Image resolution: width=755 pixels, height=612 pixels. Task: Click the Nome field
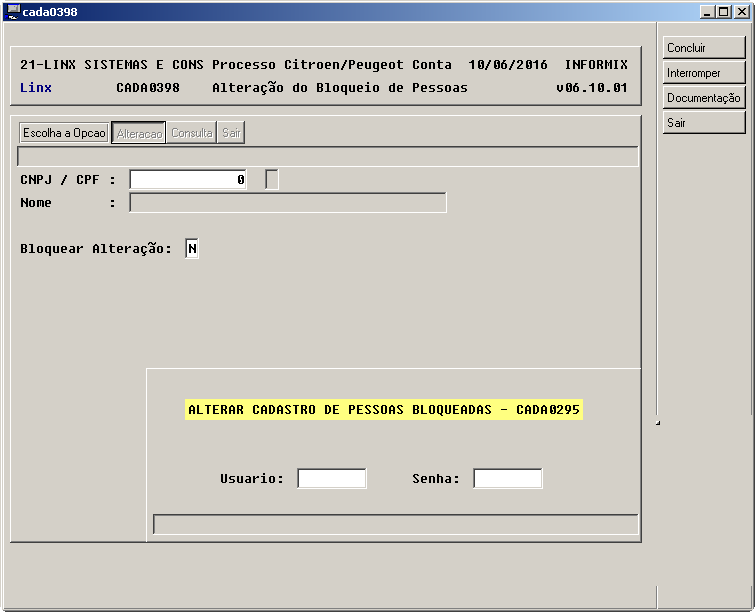288,203
